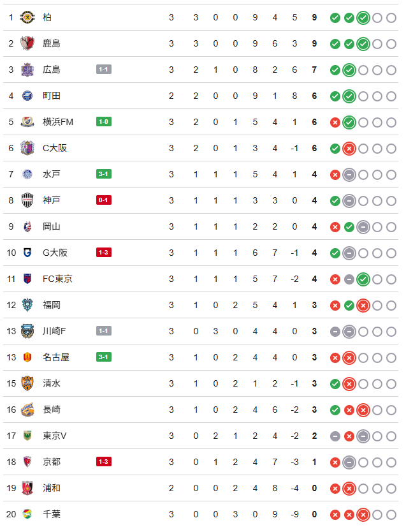
Task: Click the 鹿島 club crest
Action: pos(27,43)
